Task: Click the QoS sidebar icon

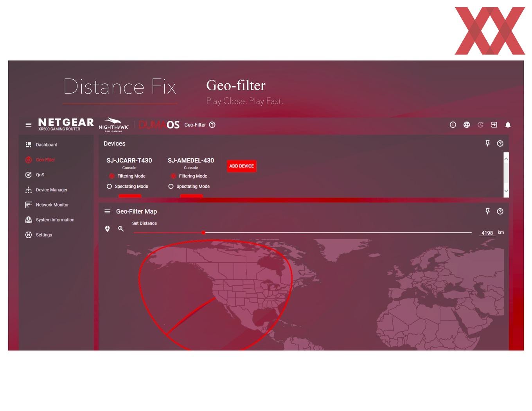Action: pyautogui.click(x=29, y=175)
